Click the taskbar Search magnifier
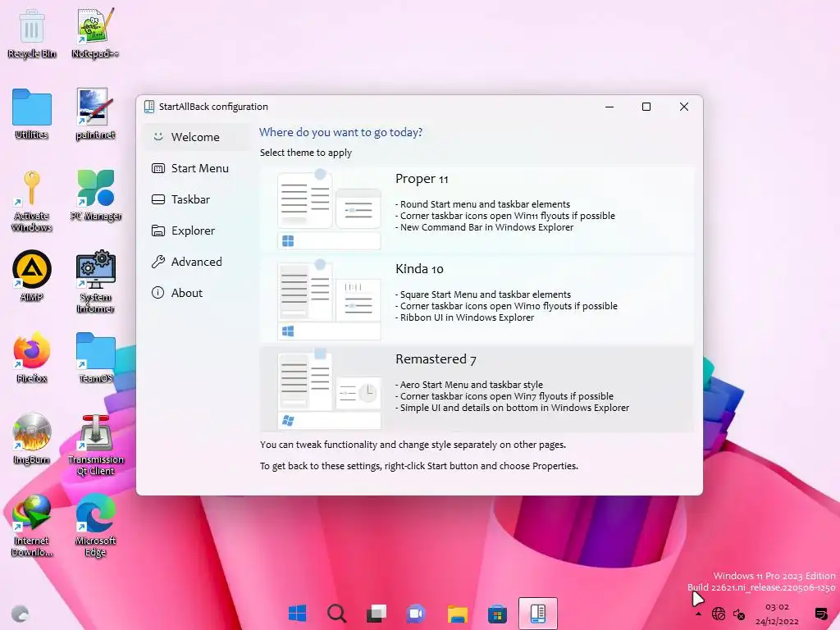The image size is (840, 630). tap(337, 614)
